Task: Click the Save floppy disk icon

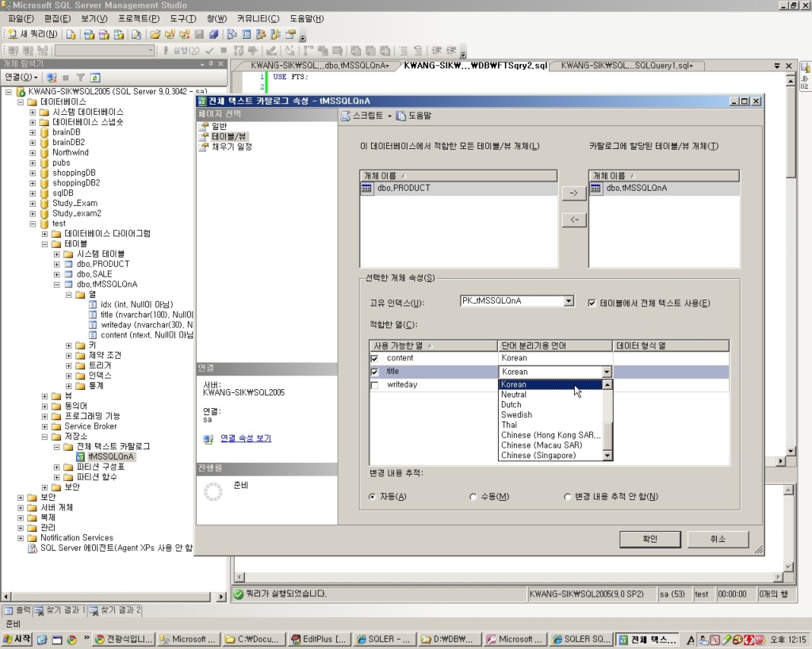Action: [x=199, y=35]
